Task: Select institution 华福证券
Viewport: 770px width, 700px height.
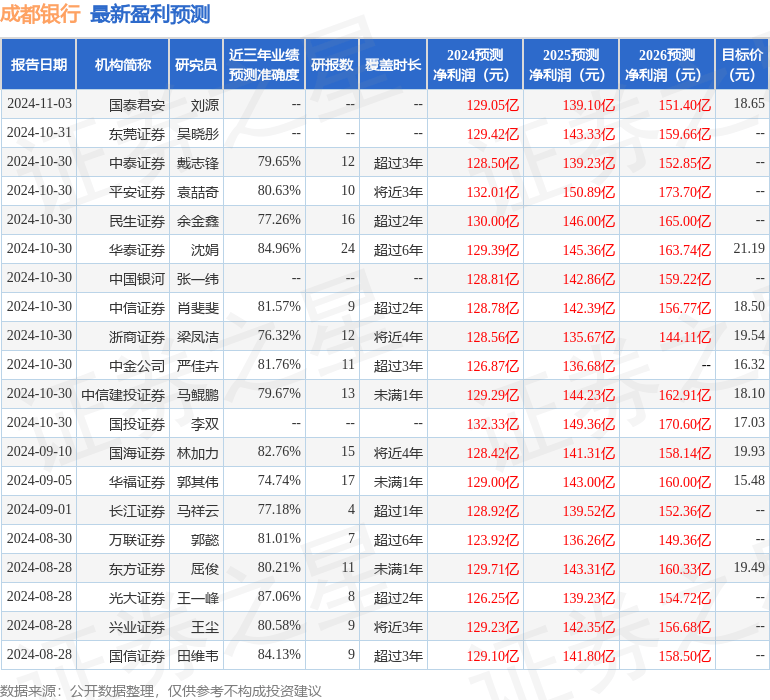Action: [137, 481]
